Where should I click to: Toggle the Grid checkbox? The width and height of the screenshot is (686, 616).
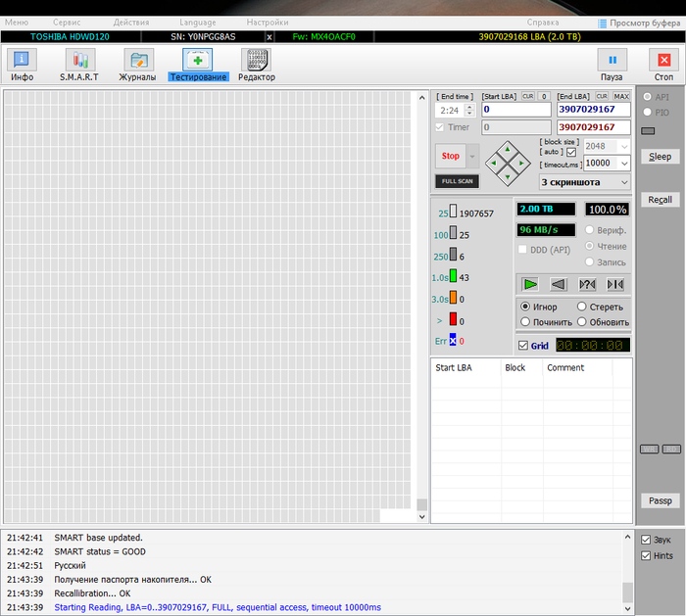click(x=524, y=346)
